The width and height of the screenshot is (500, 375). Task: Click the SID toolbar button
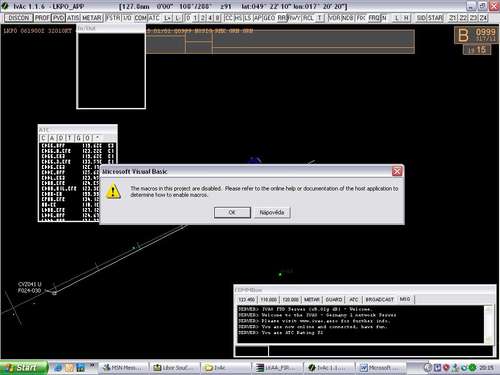coord(421,18)
